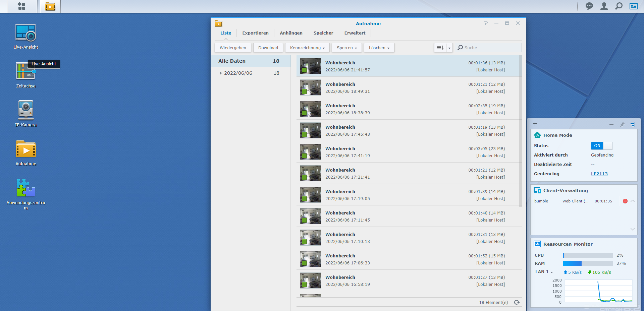Click the Wiedergeben button
The height and width of the screenshot is (311, 644).
click(233, 48)
